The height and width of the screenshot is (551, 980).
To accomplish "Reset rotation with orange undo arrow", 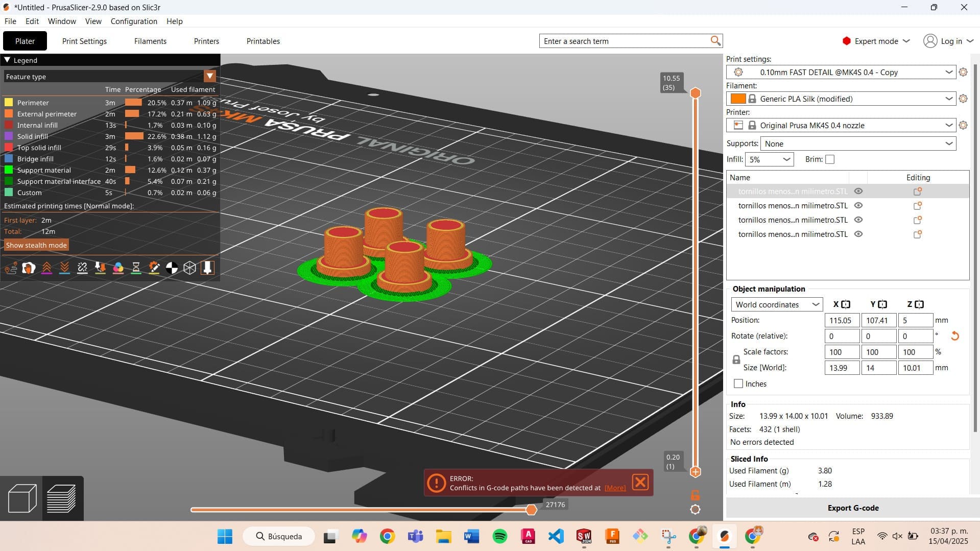I will point(954,336).
